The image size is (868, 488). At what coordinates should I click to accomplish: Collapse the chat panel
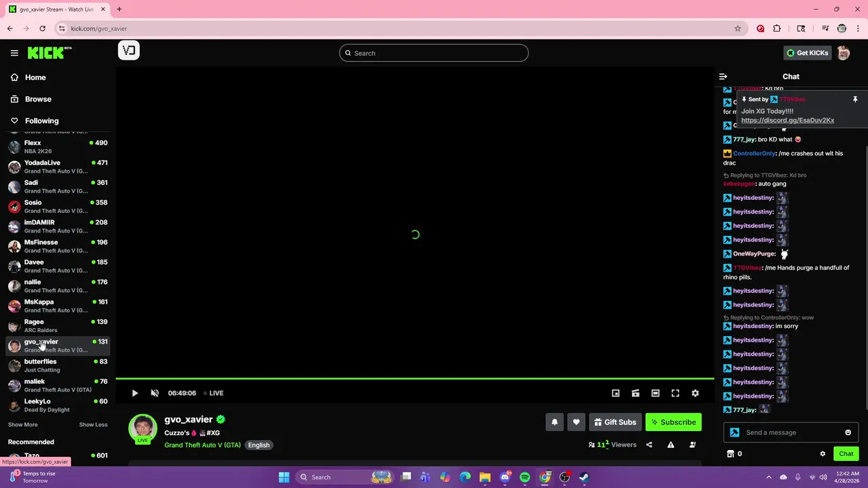(x=723, y=77)
